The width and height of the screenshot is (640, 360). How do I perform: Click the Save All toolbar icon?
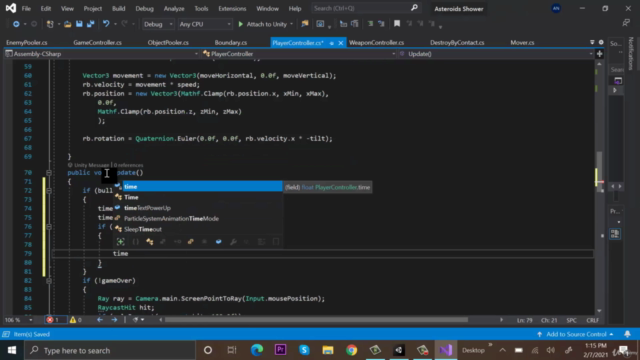click(x=91, y=24)
